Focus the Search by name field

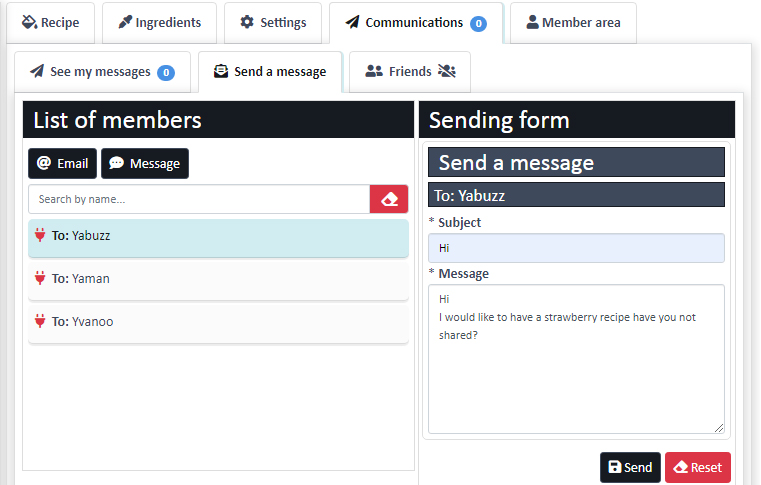tap(199, 199)
